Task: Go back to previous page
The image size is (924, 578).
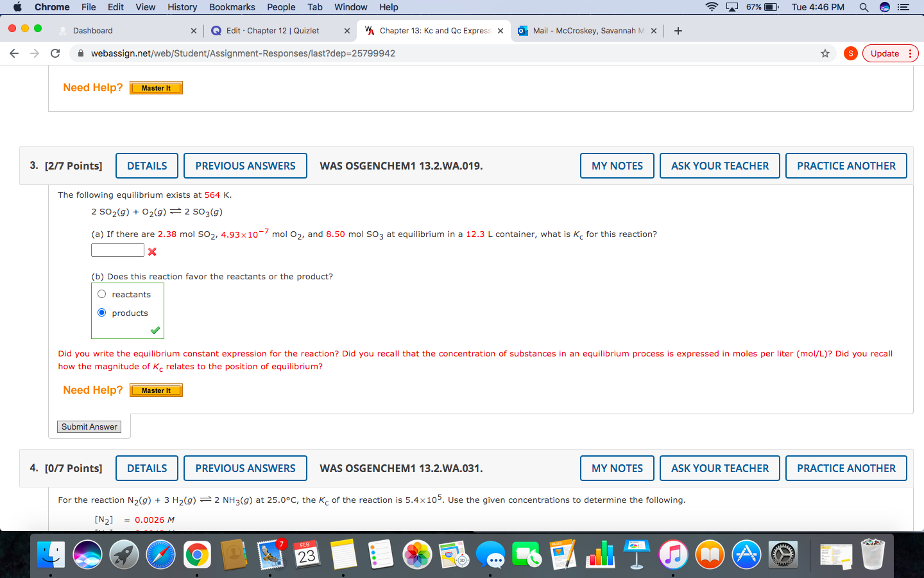Action: pos(14,53)
